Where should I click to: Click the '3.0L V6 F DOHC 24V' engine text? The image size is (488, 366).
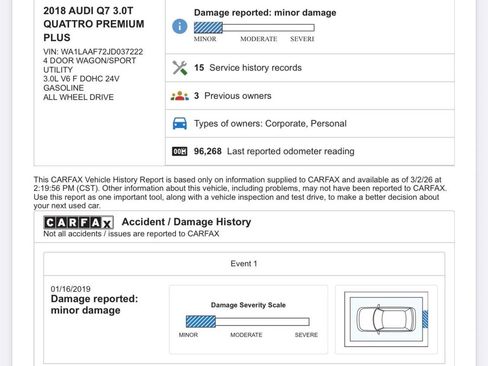[x=81, y=79]
